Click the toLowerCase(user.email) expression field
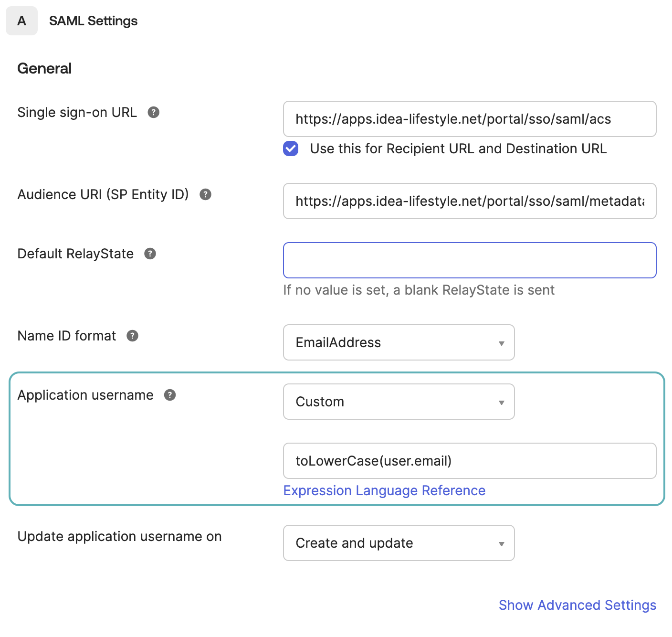The height and width of the screenshot is (637, 672). [469, 461]
